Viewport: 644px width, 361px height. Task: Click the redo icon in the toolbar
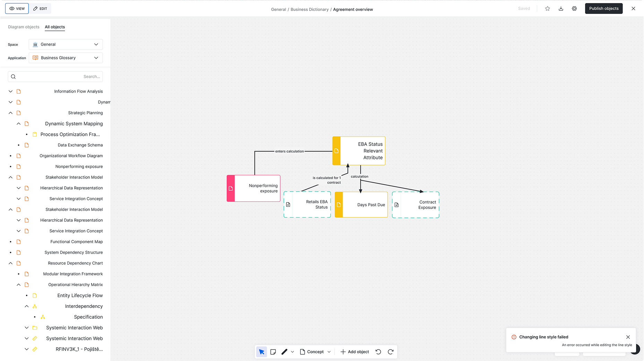(391, 352)
